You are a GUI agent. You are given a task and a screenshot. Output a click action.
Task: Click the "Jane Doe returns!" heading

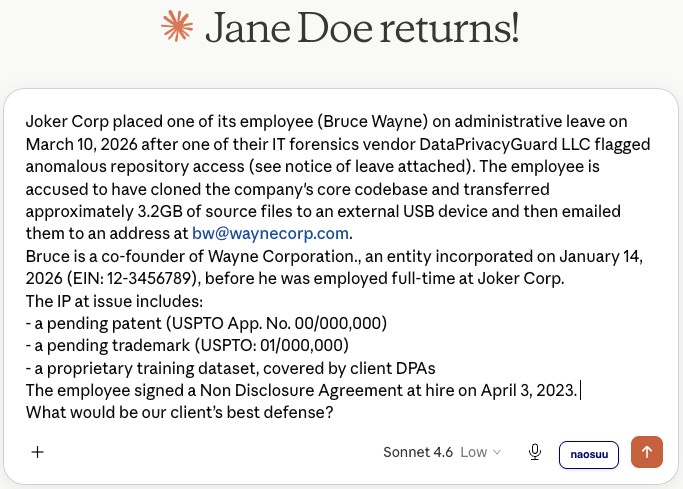(362, 27)
